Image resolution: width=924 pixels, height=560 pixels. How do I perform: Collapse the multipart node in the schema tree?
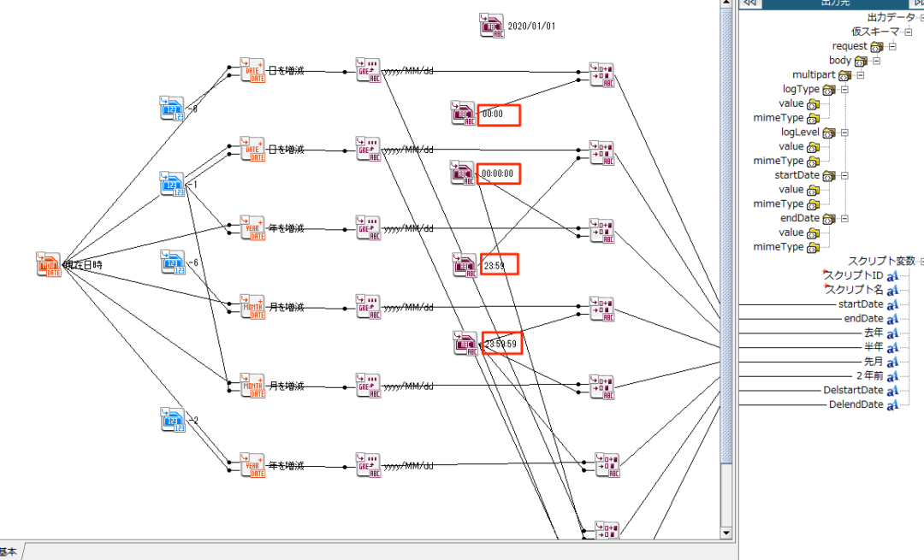(x=860, y=74)
